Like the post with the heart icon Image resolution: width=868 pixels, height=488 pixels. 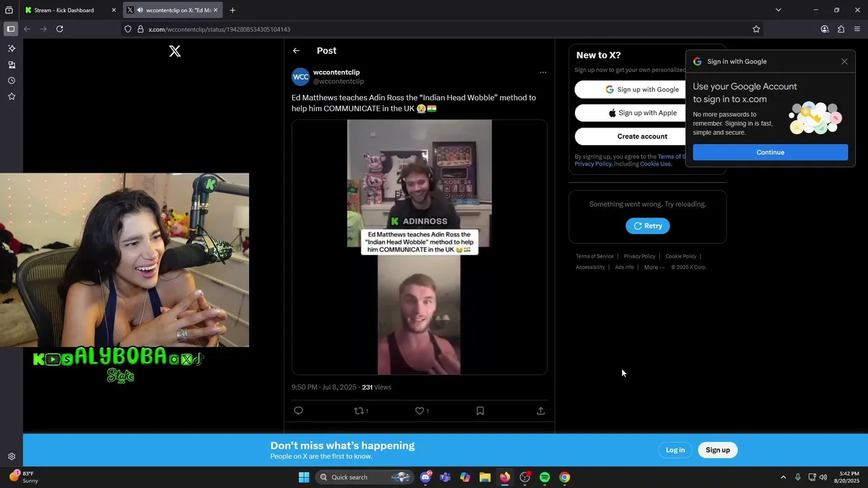pos(421,411)
